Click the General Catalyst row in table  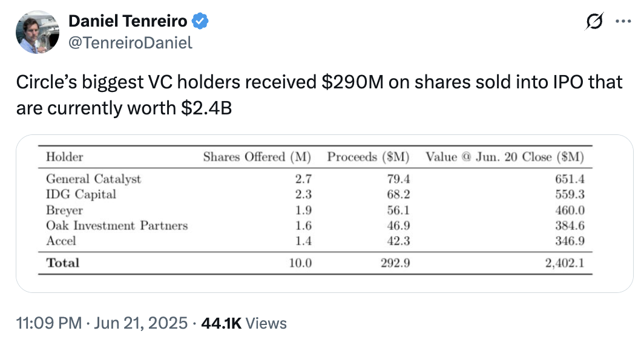(x=315, y=179)
